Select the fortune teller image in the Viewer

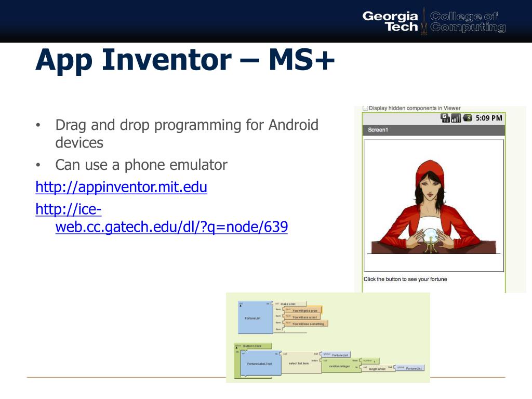(433, 207)
